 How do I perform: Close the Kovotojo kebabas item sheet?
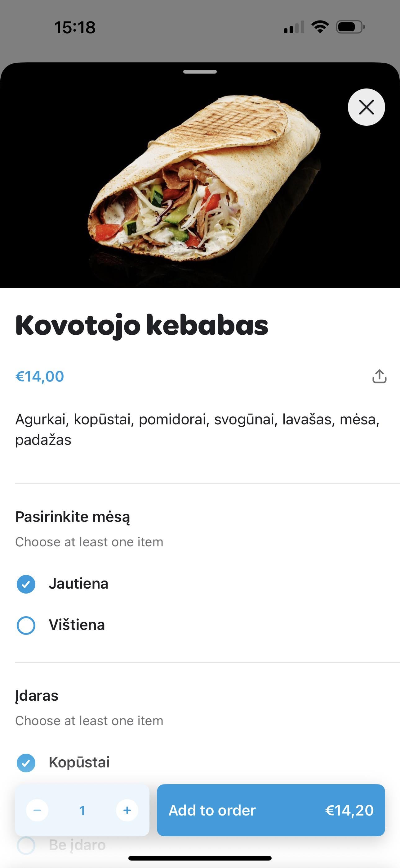pos(366,107)
